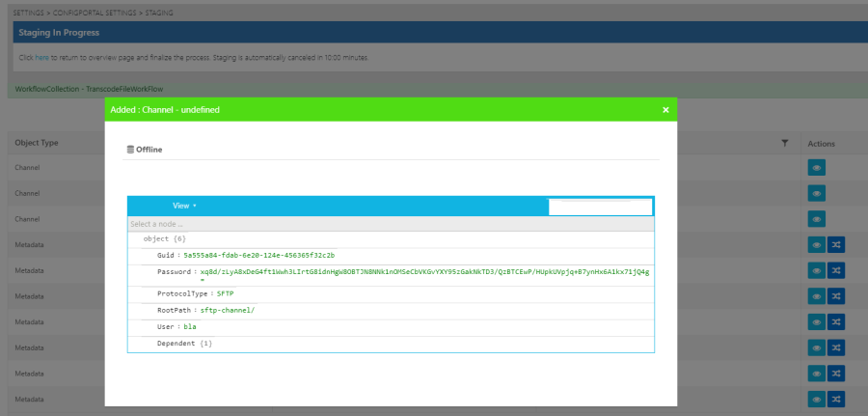Open the View dropdown in the JSON viewer

(x=184, y=206)
